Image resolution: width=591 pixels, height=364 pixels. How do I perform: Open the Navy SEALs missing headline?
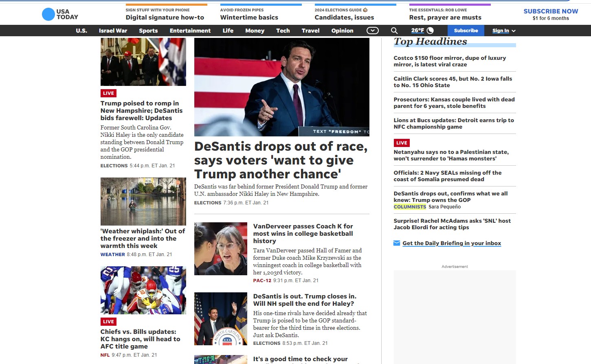click(448, 176)
